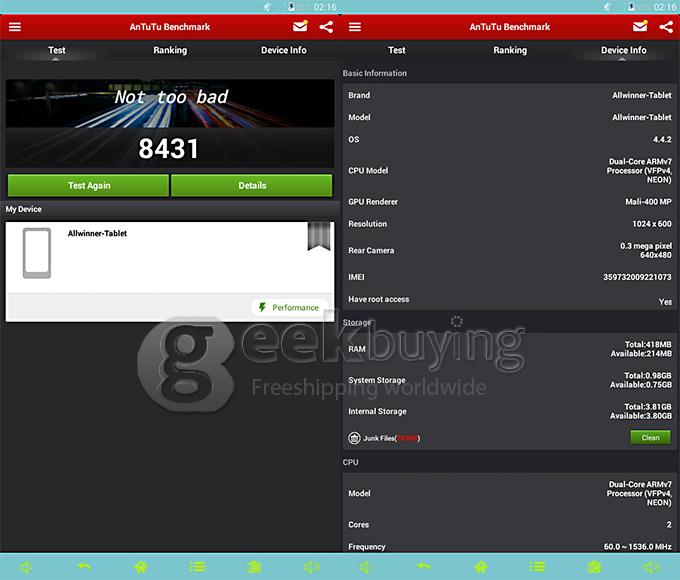The width and height of the screenshot is (680, 580).
Task: Tap the RAM row
Action: pos(510,349)
